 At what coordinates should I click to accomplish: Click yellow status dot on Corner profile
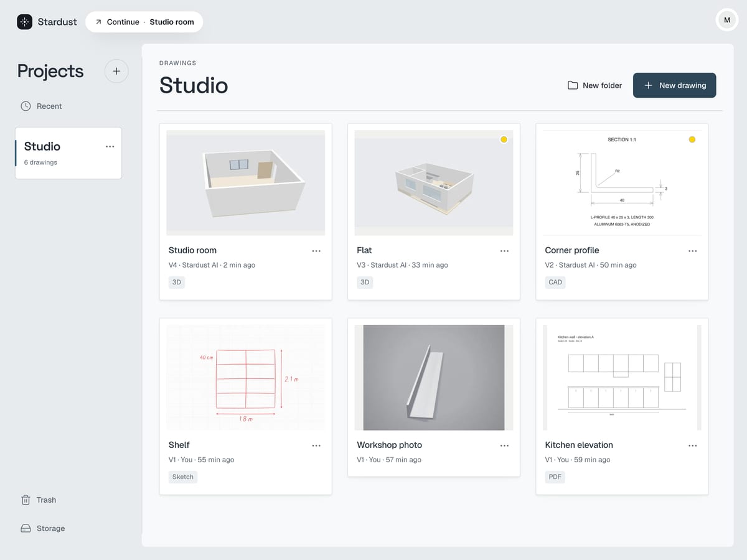point(692,139)
